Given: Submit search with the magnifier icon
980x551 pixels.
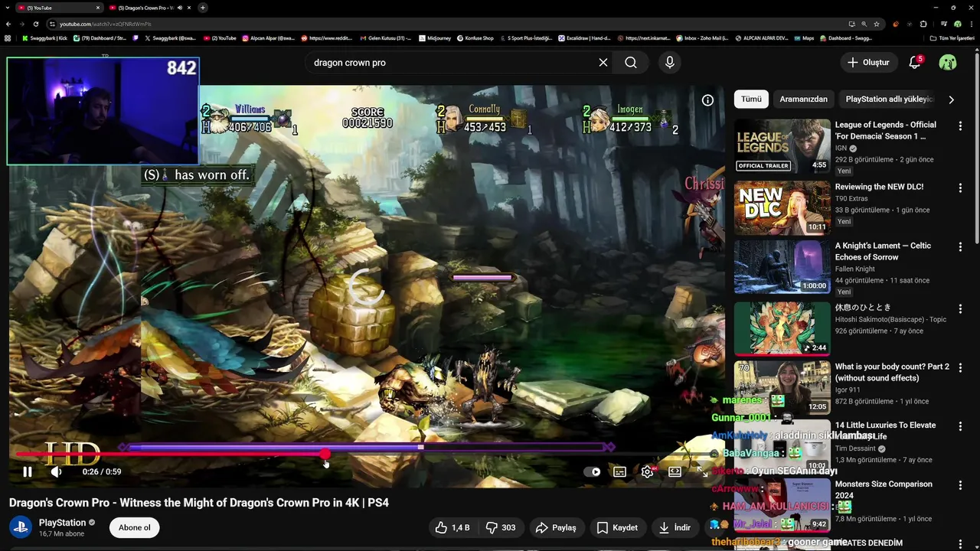Looking at the screenshot, I should click(631, 63).
